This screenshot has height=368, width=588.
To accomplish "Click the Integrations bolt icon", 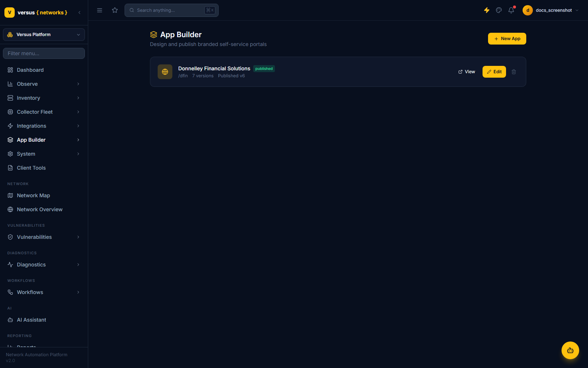I will click(x=10, y=126).
